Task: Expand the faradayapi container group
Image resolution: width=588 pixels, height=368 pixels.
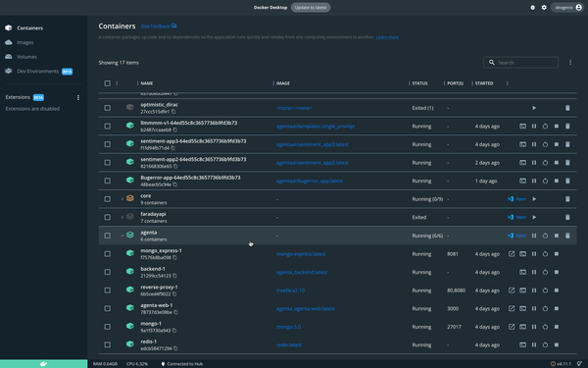Action: (122, 217)
